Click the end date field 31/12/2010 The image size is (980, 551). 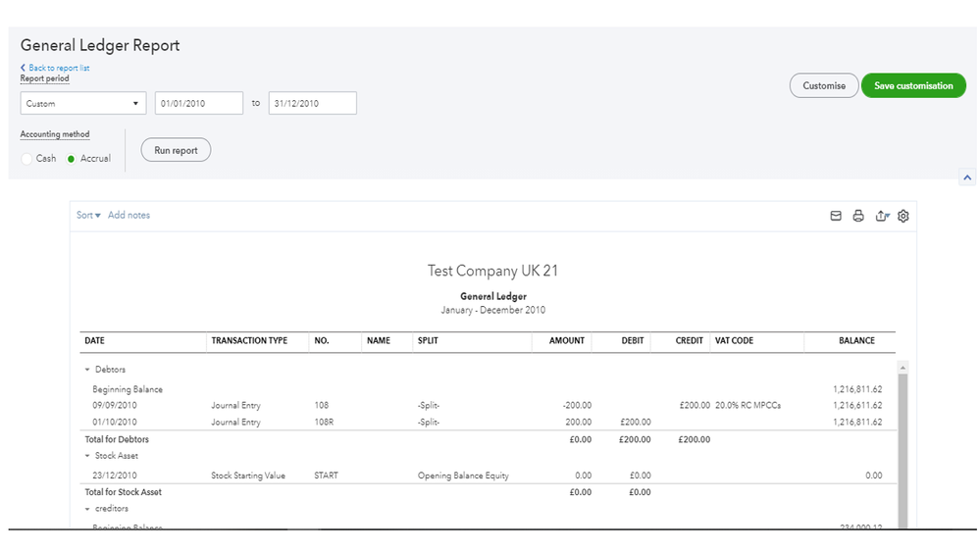pyautogui.click(x=312, y=103)
